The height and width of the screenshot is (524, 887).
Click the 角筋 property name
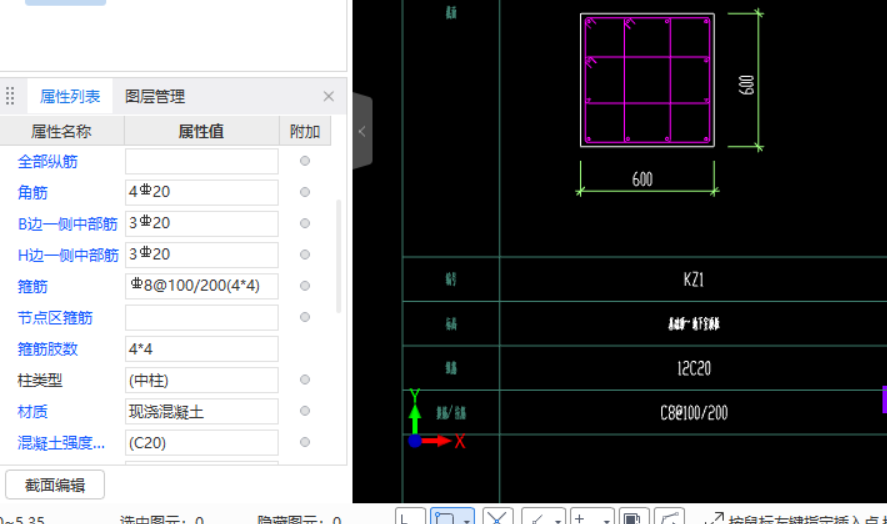coord(32,193)
